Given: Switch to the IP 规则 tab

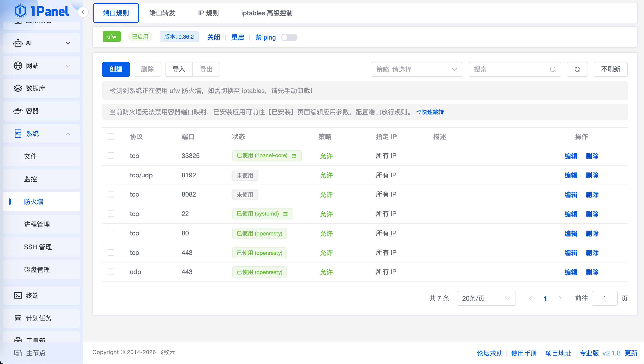Looking at the screenshot, I should (x=208, y=13).
